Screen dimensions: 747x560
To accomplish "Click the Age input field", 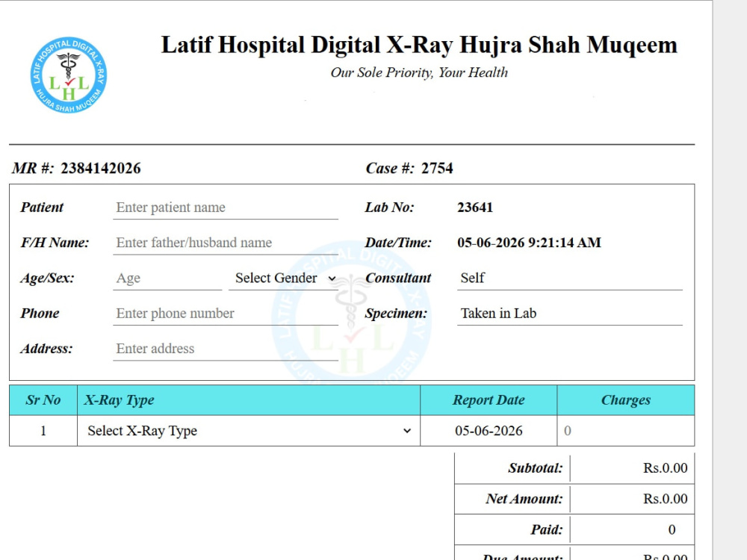I will pyautogui.click(x=167, y=278).
